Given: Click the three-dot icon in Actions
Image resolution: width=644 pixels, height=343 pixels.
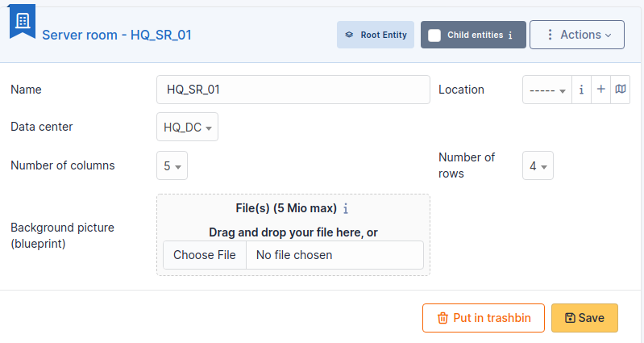Looking at the screenshot, I should [x=550, y=35].
